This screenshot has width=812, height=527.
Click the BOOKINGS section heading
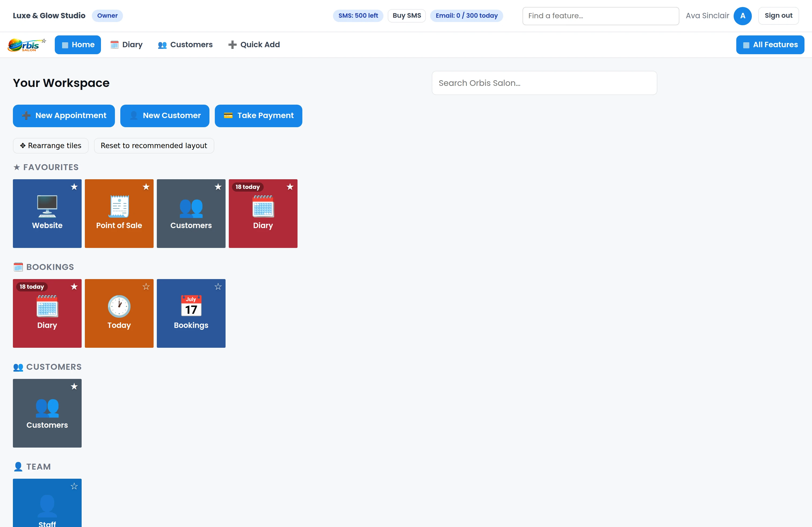pyautogui.click(x=44, y=267)
